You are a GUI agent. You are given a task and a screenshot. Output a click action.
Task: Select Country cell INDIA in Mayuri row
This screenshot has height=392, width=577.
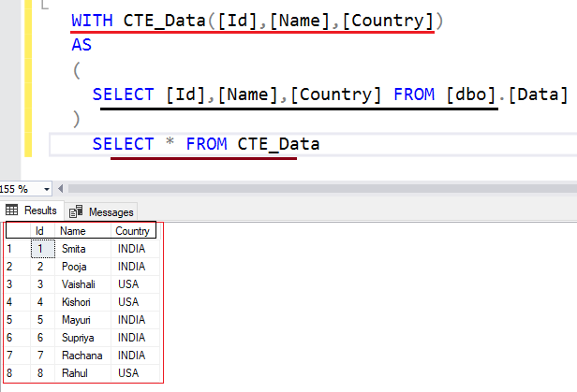pyautogui.click(x=135, y=320)
